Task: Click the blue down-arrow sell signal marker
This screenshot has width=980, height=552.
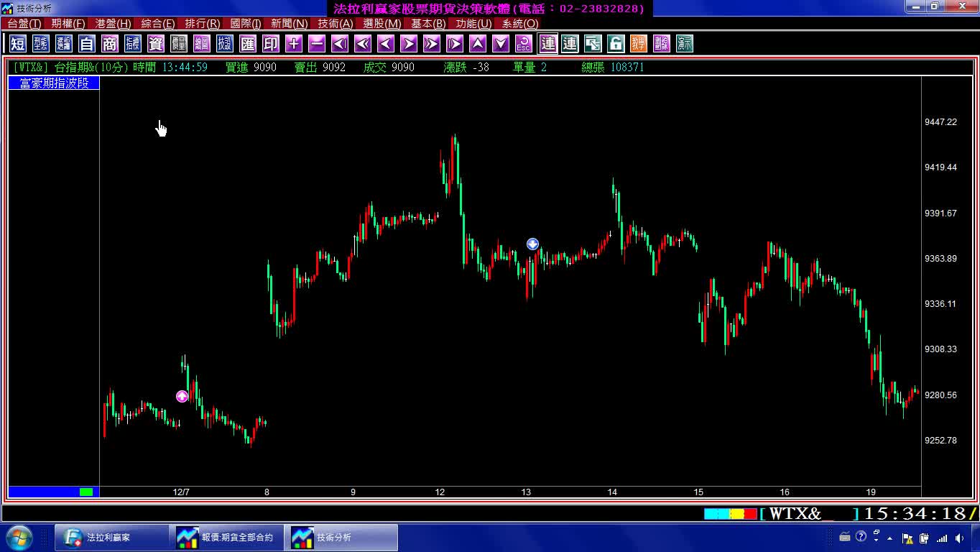Action: tap(532, 244)
